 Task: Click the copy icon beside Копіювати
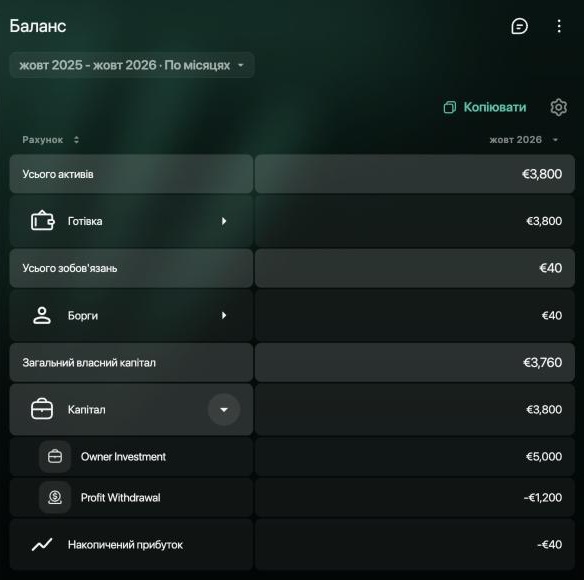coord(450,107)
